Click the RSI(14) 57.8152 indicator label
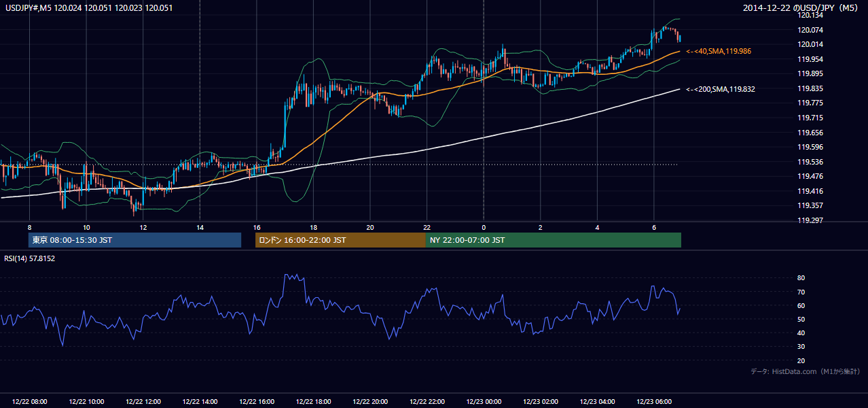 coord(29,258)
